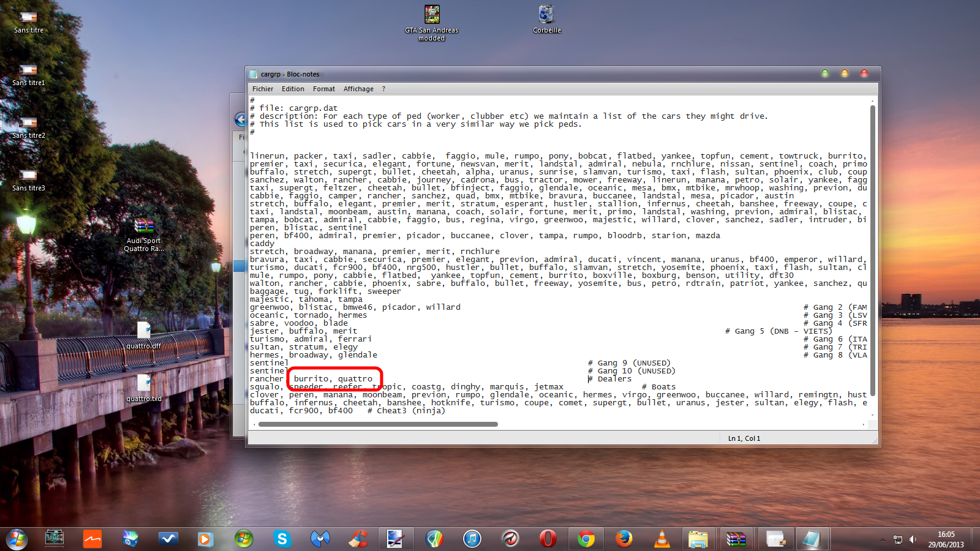Click the right arrow of the horizontal scrollbar
Image resolution: width=980 pixels, height=551 pixels.
(864, 424)
